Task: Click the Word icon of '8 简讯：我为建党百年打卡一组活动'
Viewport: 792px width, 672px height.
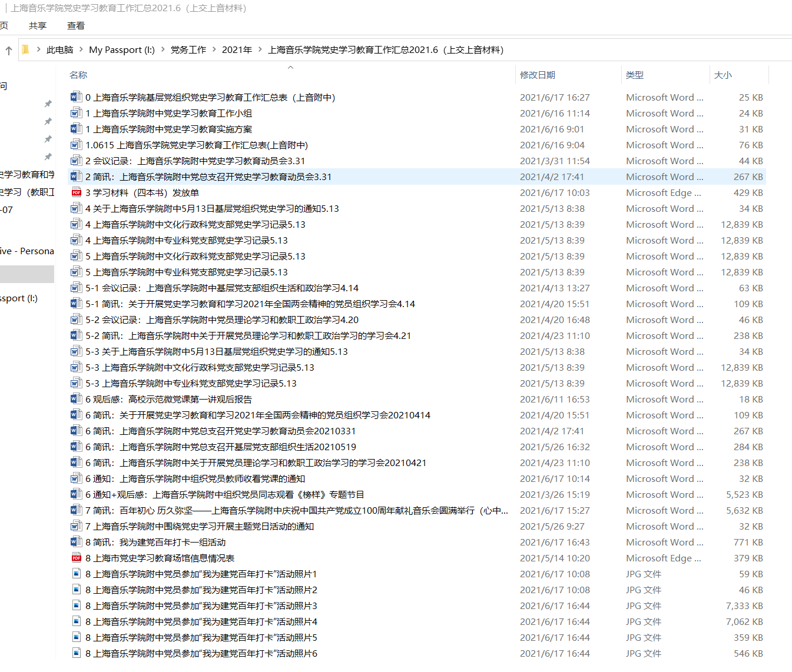Action: pos(76,542)
